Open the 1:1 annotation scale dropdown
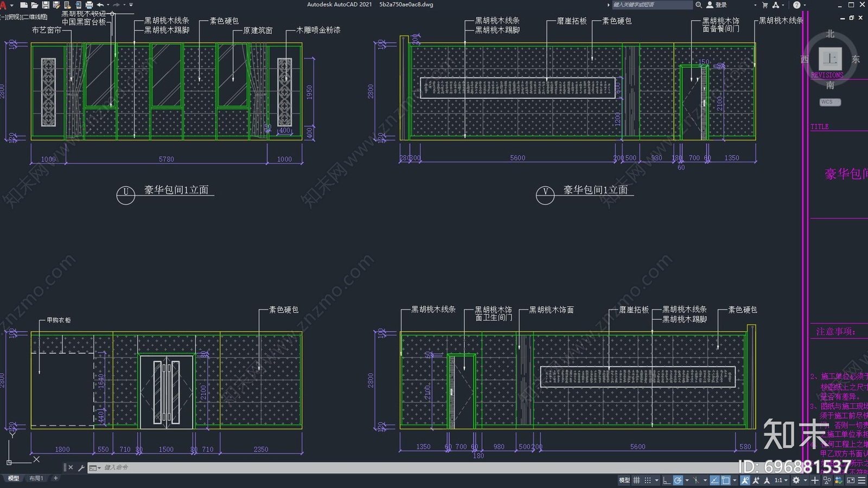This screenshot has width=868, height=488. [x=781, y=480]
